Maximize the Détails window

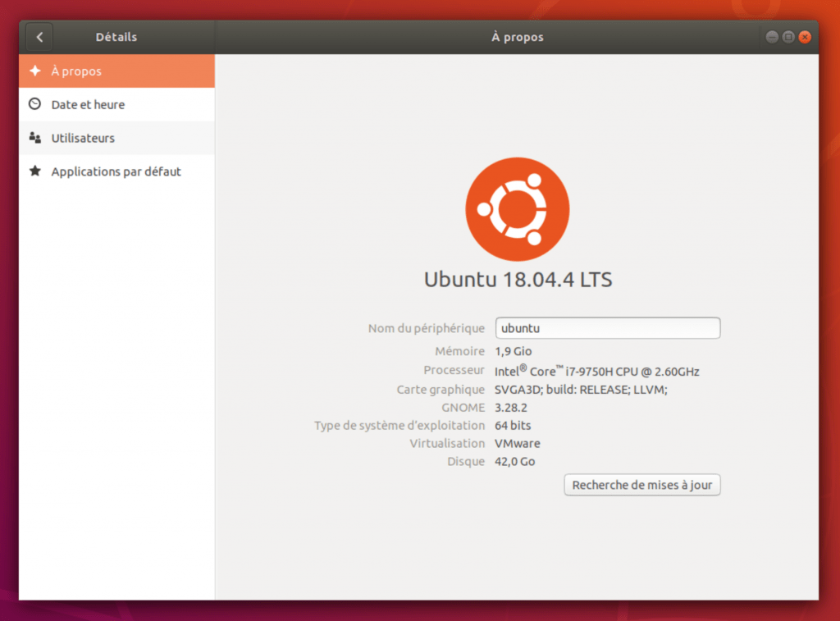pyautogui.click(x=788, y=37)
